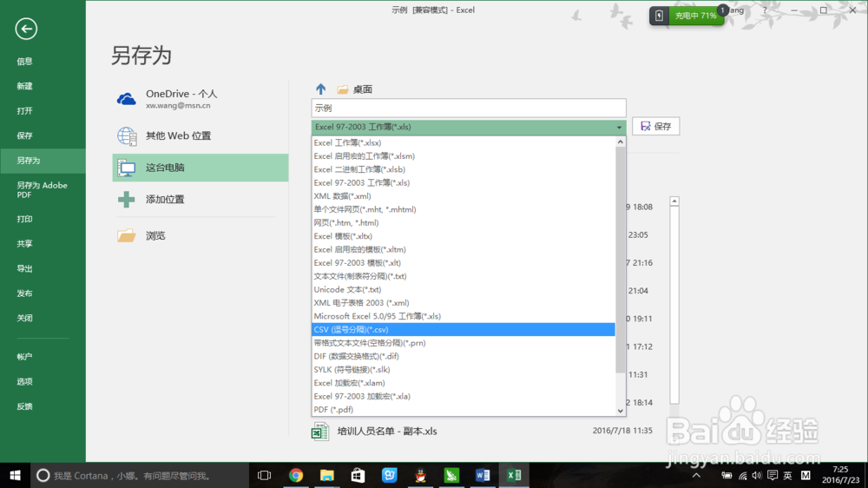
Task: Select 另存为 in the left menu
Action: (x=43, y=161)
